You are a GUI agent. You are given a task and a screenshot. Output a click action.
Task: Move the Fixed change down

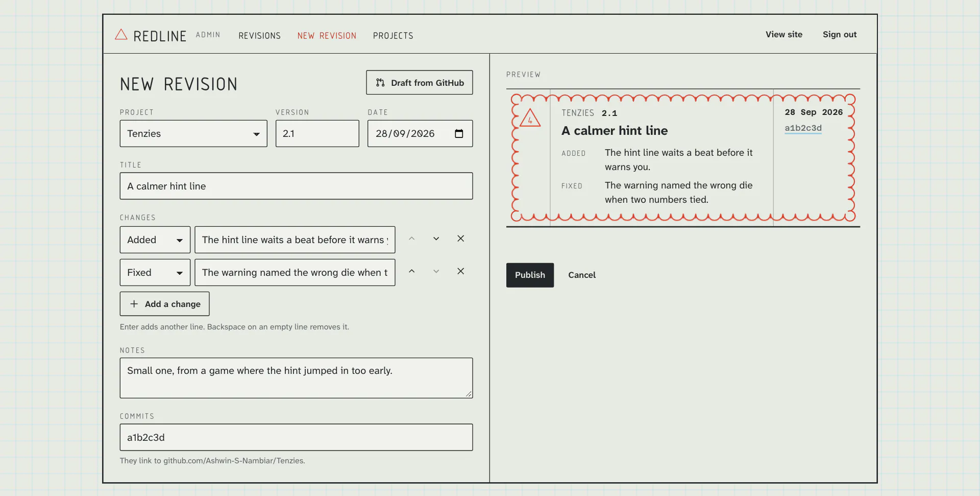point(436,271)
